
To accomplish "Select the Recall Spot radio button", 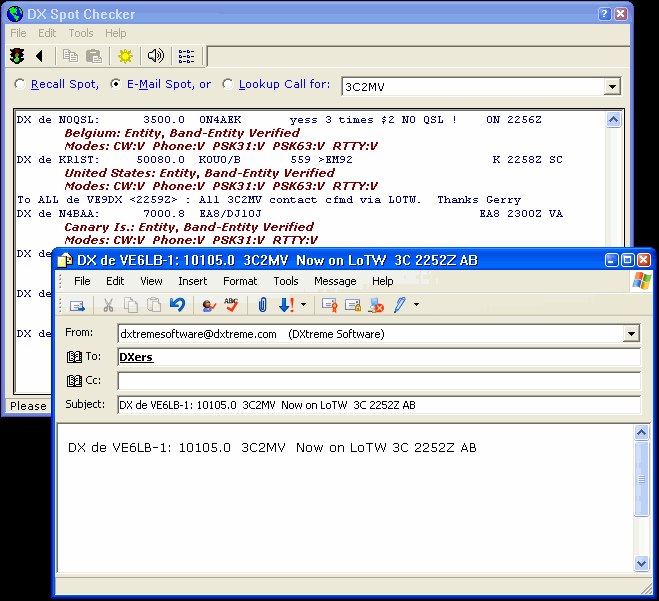I will click(x=19, y=84).
